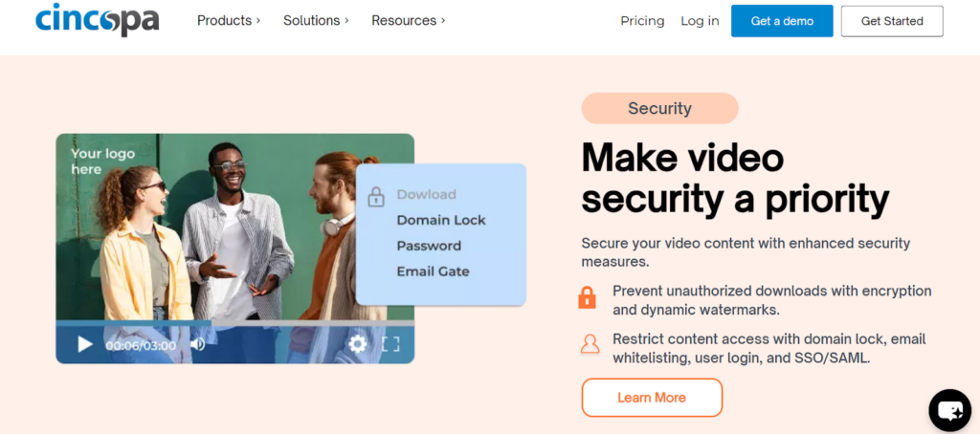Expand the Solutions menu
Viewport: 980px width, 434px height.
[x=316, y=20]
